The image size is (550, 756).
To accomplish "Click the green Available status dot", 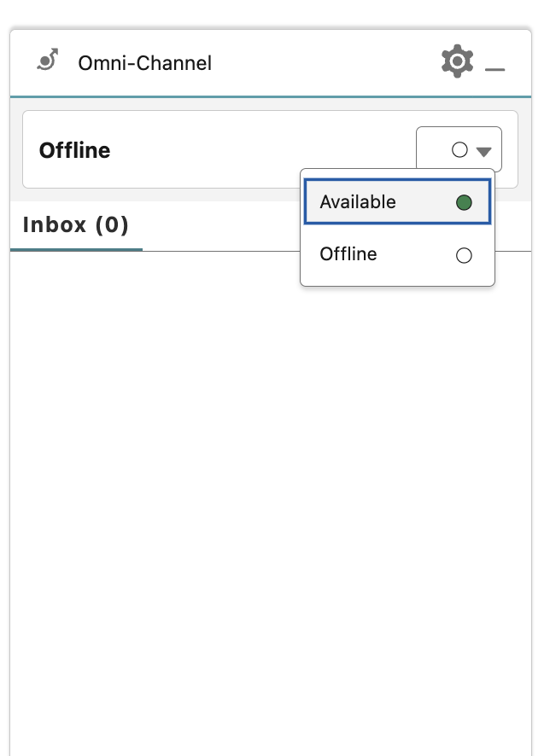I will pyautogui.click(x=464, y=203).
